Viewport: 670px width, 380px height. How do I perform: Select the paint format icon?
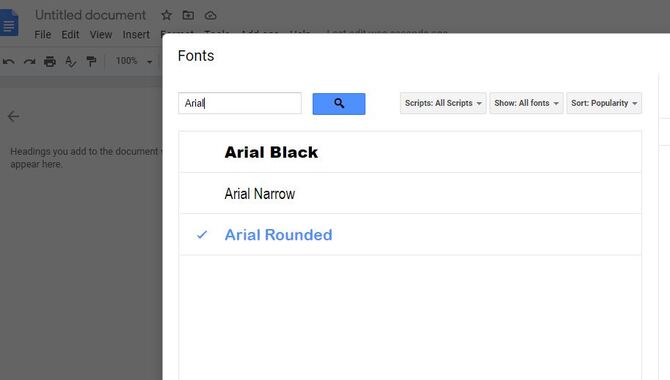click(91, 62)
